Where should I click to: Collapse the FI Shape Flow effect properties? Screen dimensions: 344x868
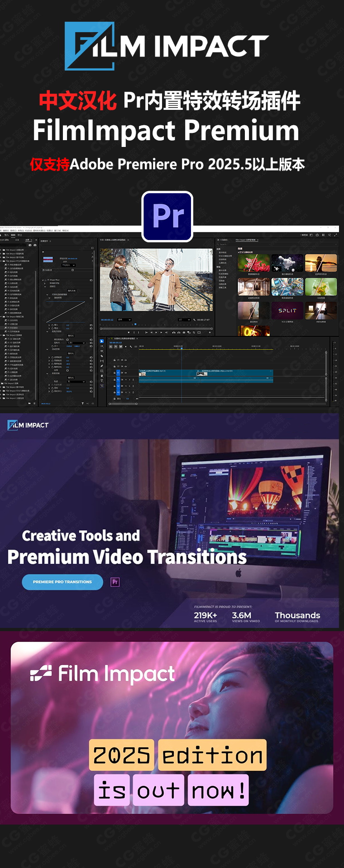43,280
